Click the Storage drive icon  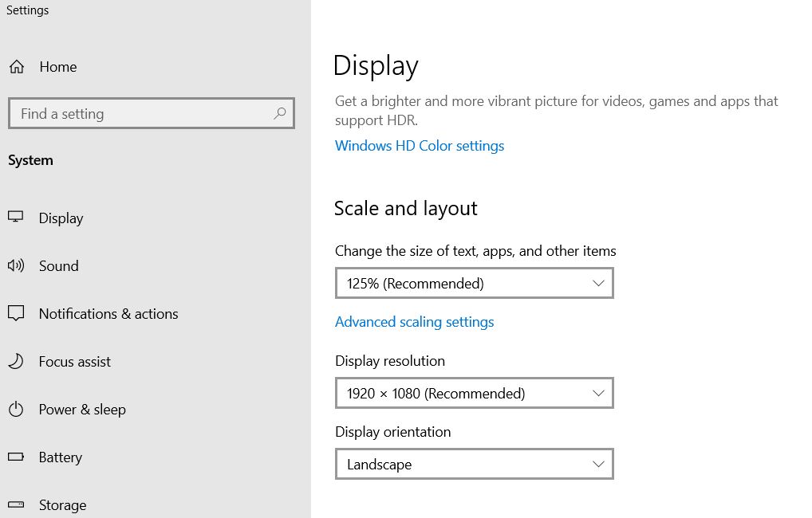point(16,504)
